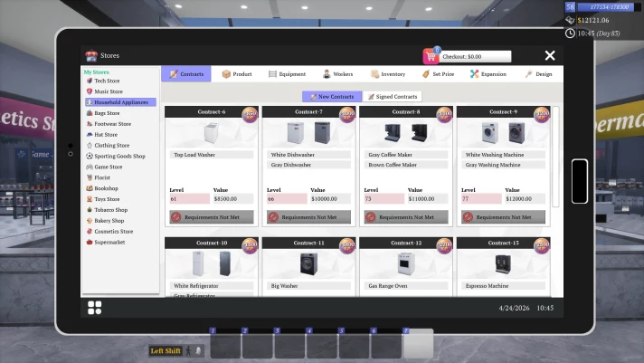The width and height of the screenshot is (644, 363).
Task: Select Household Appliances store
Action: point(120,102)
